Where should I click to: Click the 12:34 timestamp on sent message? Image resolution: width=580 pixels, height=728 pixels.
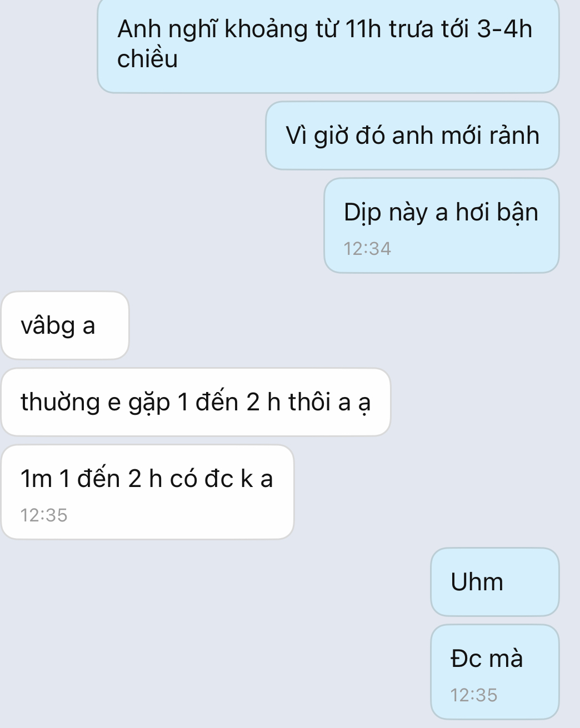point(367,249)
